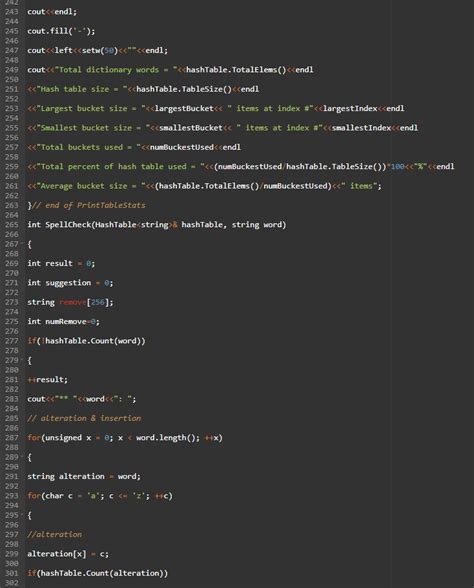Click the comment "// end of PrintTableStats"

point(88,206)
